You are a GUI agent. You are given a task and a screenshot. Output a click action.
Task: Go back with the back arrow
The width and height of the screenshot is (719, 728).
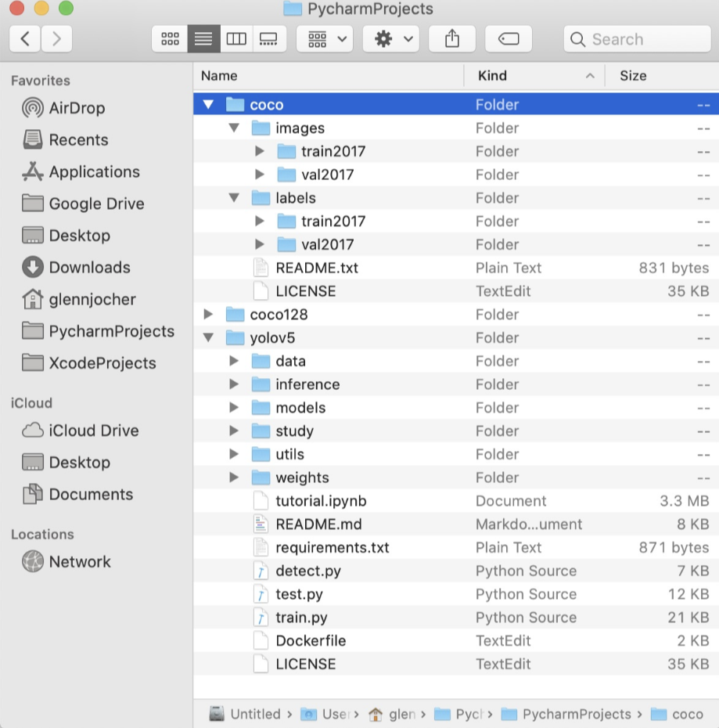[25, 38]
